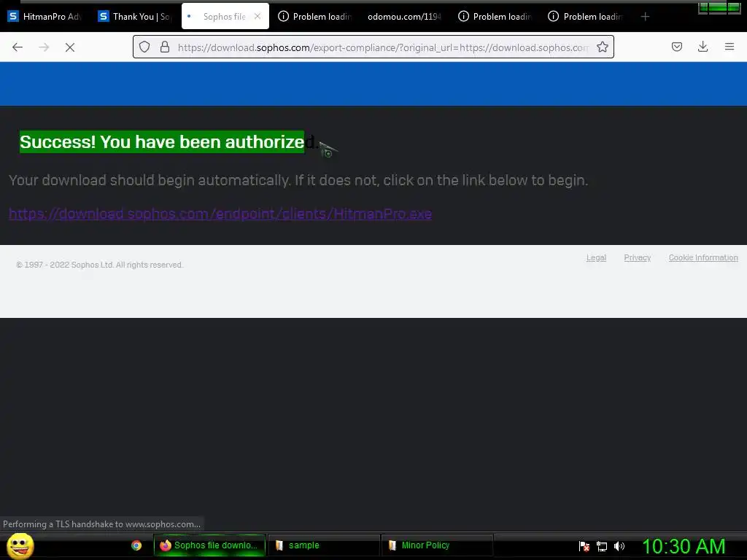Open the smiley face start button

click(x=20, y=545)
